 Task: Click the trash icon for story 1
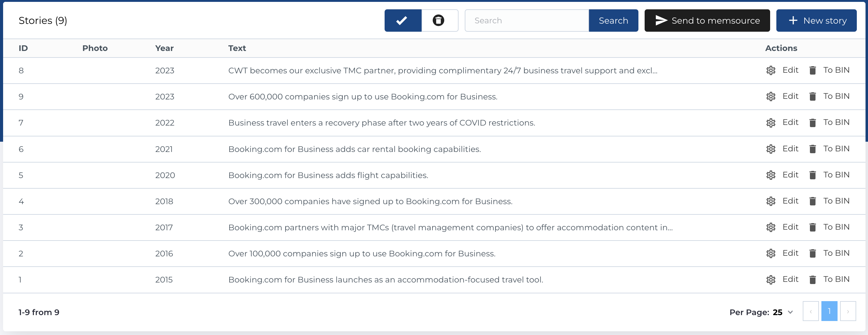click(812, 280)
